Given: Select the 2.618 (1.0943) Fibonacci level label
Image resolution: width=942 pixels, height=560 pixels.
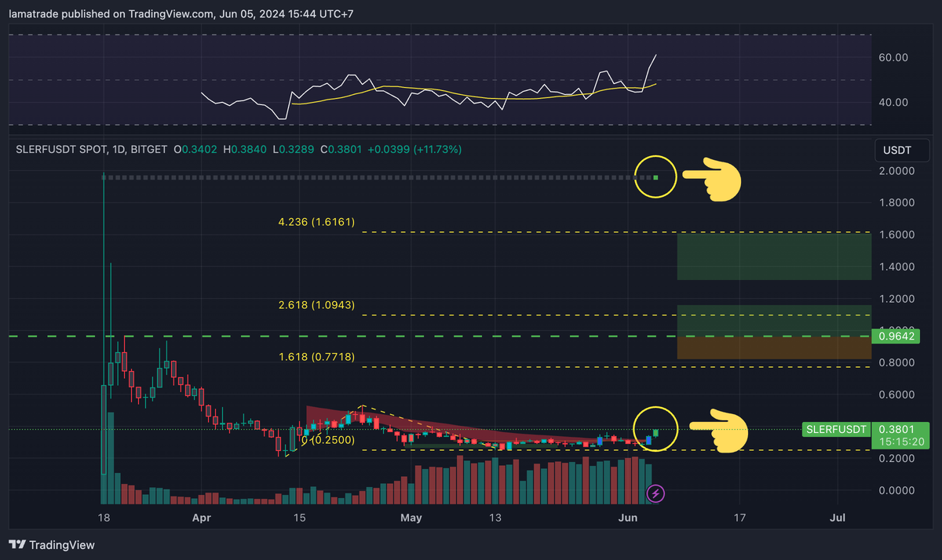Looking at the screenshot, I should (316, 305).
